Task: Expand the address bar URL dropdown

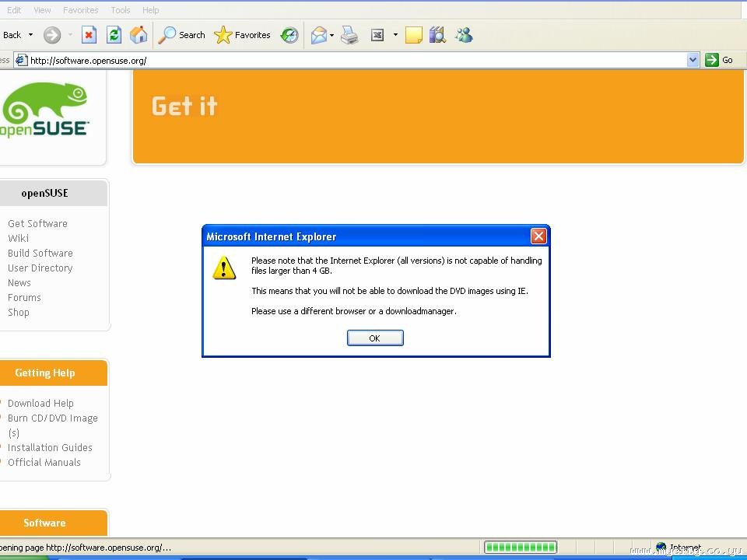Action: coord(693,60)
